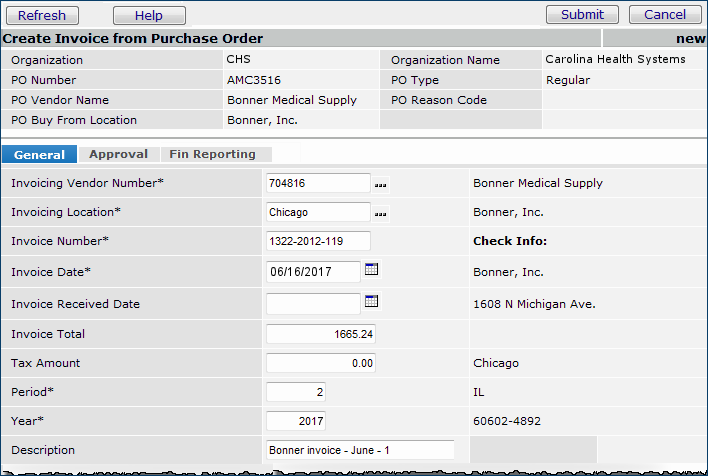Focus the Invoicing Location field
Screen dimensions: 708x476
coord(318,212)
